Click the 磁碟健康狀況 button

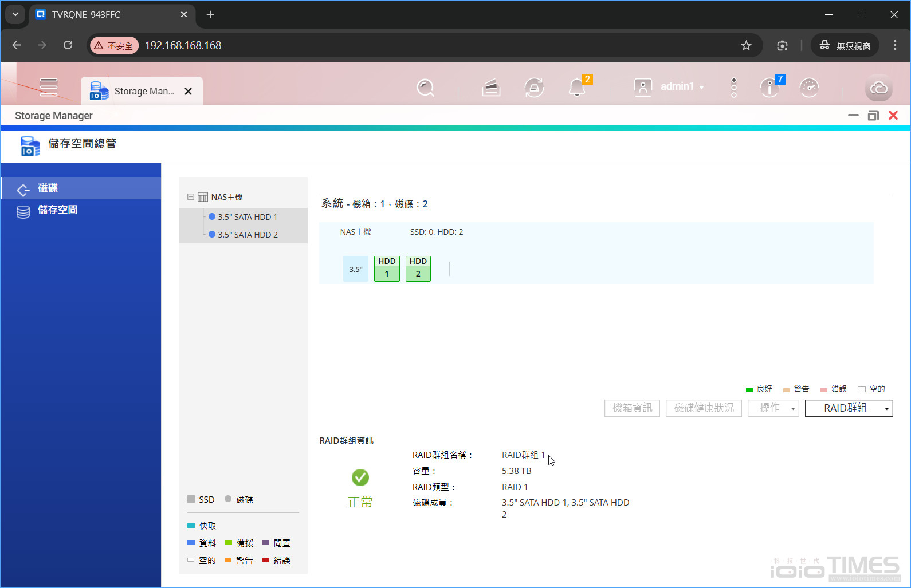coord(704,408)
